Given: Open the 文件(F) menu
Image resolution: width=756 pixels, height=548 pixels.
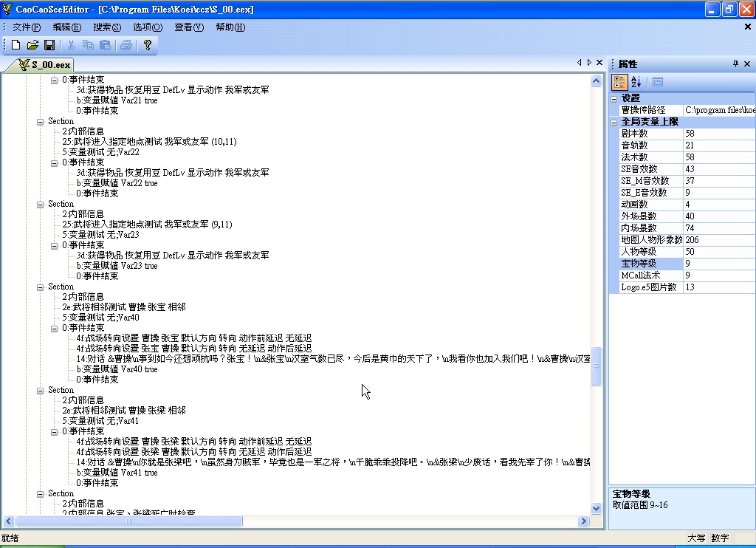Looking at the screenshot, I should (27, 27).
